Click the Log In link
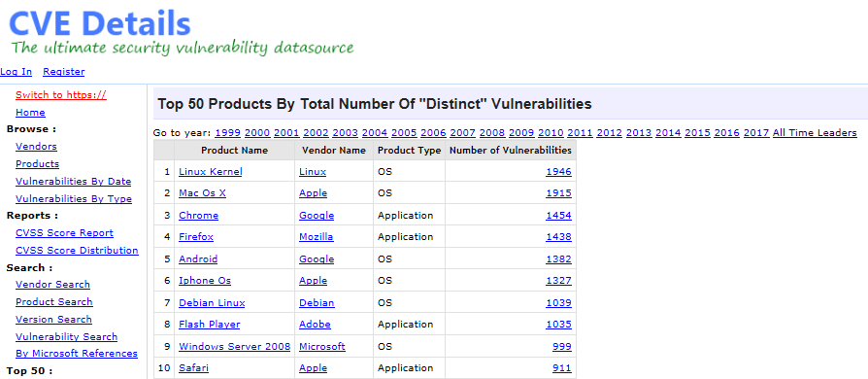868x379 pixels. [17, 72]
